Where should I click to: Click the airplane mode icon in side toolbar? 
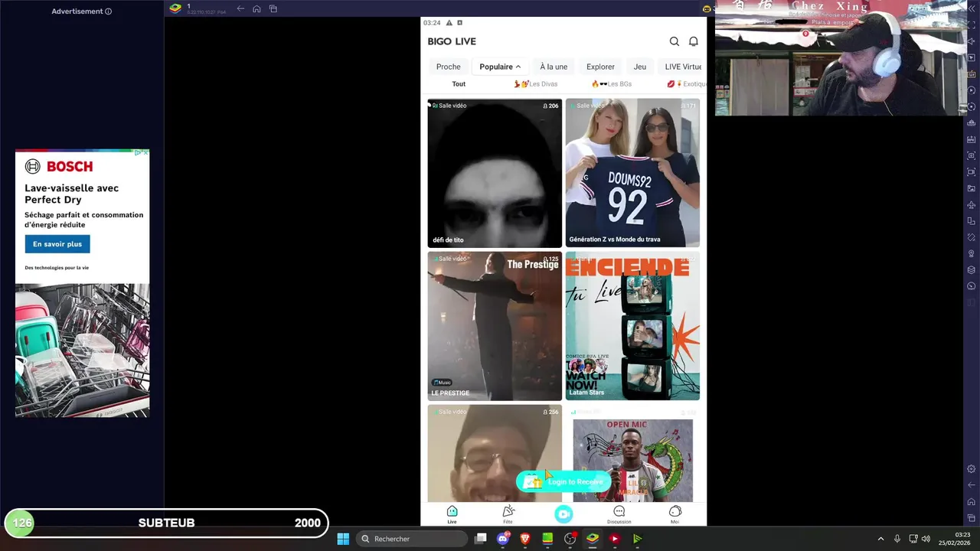[971, 204]
